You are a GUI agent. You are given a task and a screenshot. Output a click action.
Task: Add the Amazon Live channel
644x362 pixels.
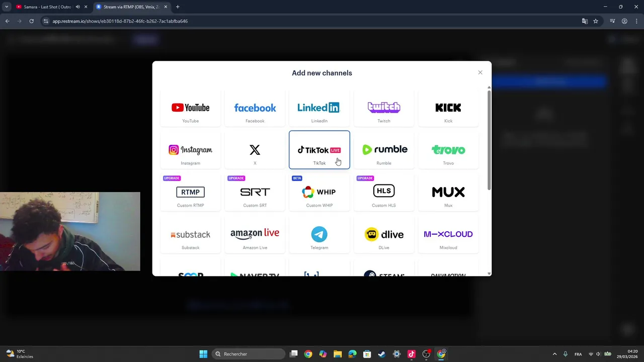click(x=255, y=234)
